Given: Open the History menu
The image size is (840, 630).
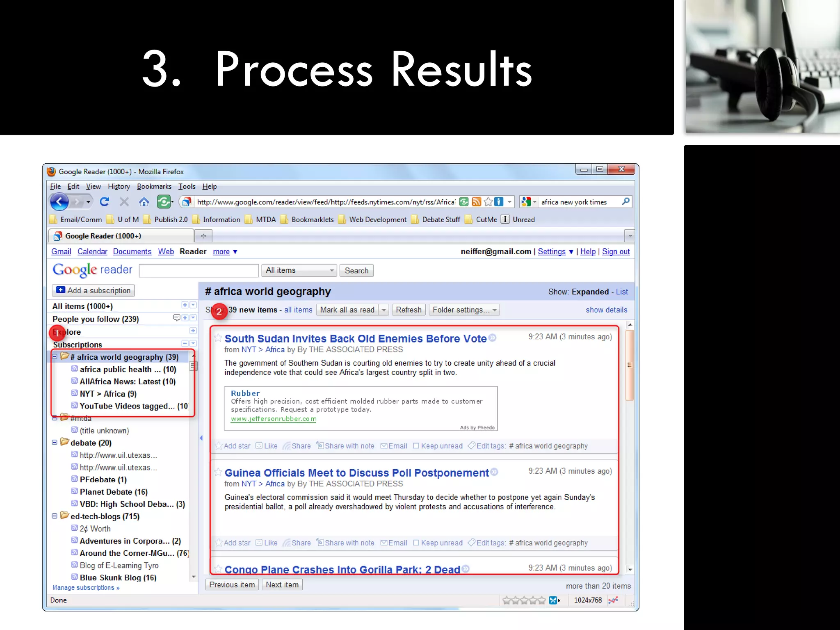Looking at the screenshot, I should coord(119,187).
